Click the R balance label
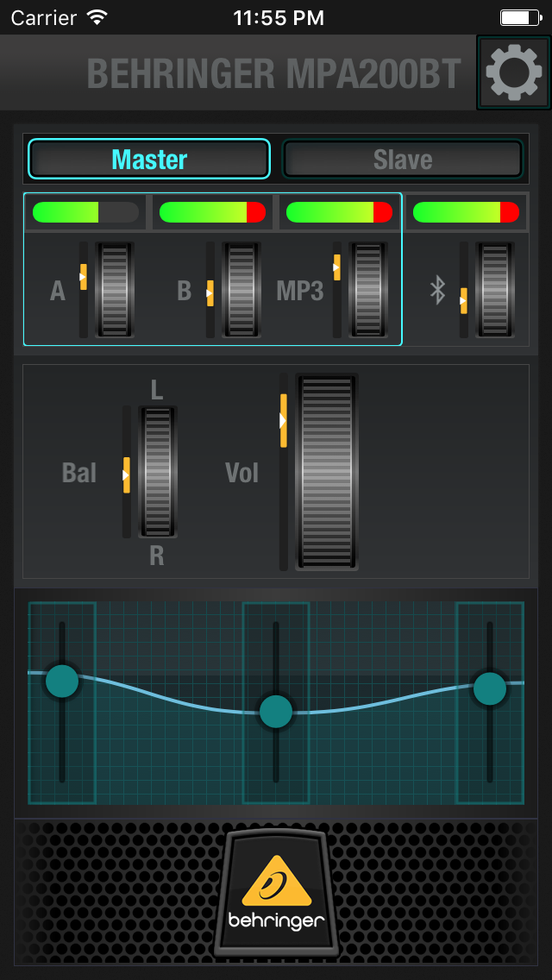This screenshot has height=980, width=552. point(157,555)
